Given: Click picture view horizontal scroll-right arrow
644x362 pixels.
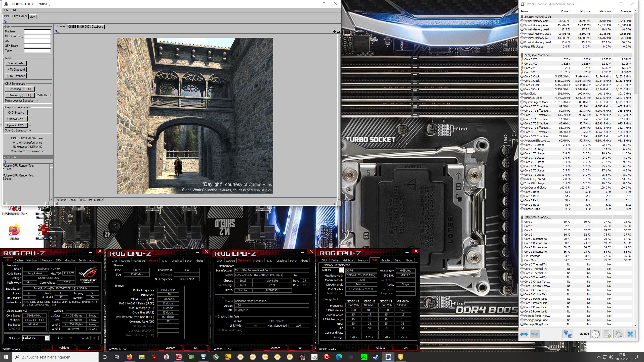Looking at the screenshot, I should coord(334,204).
